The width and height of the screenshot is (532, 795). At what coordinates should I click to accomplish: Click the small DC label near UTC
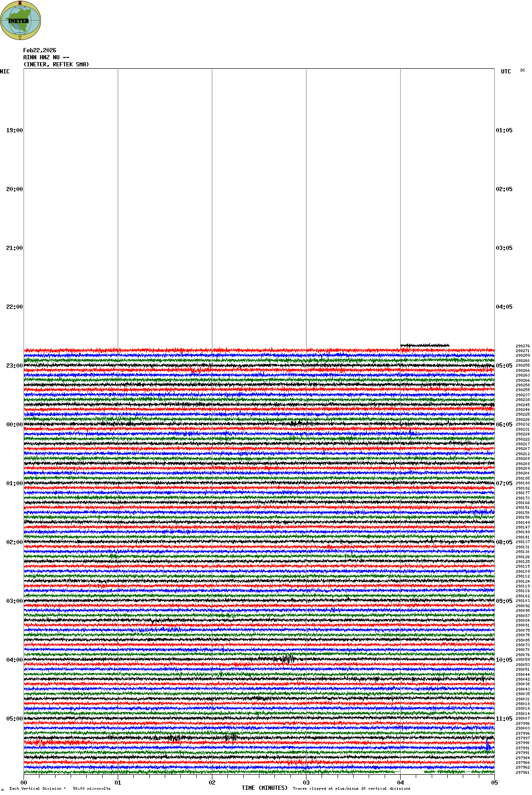[x=523, y=71]
